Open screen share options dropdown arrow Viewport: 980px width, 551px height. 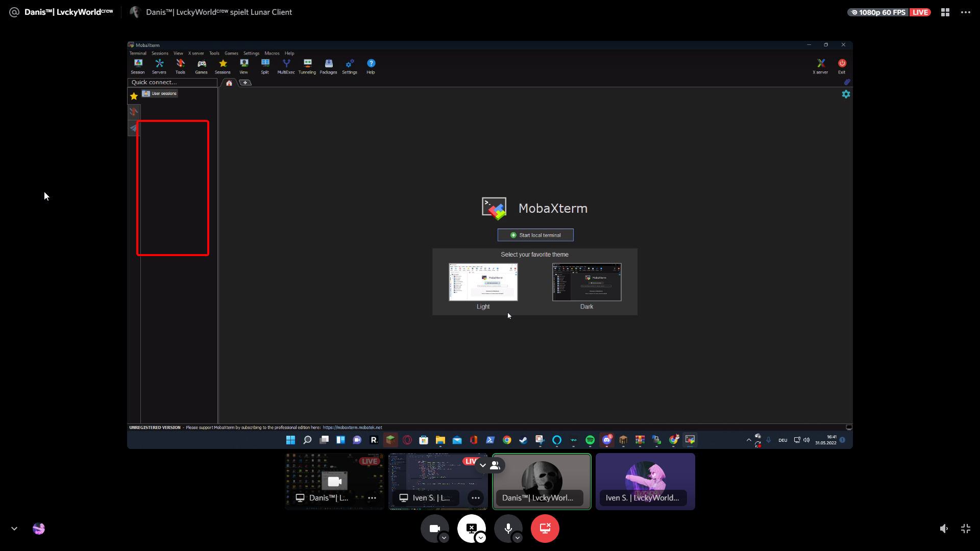(x=481, y=538)
